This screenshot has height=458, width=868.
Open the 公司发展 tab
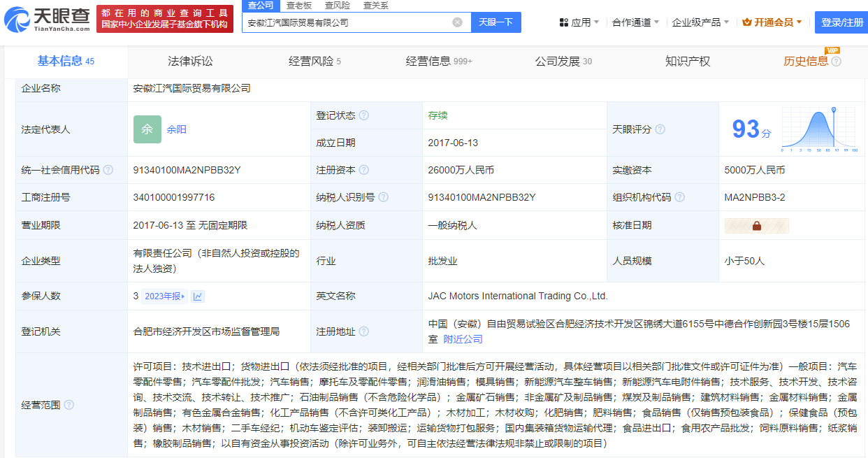(x=563, y=62)
